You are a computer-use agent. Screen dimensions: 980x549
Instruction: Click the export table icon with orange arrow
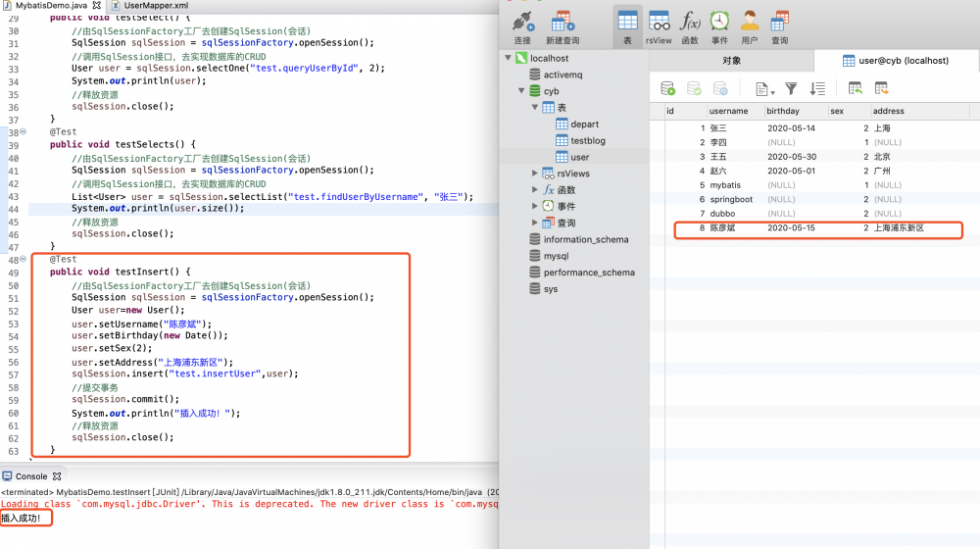[881, 89]
